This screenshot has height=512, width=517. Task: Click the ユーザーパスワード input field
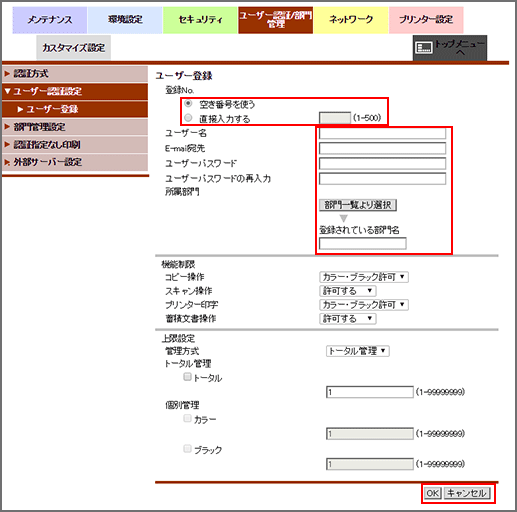(382, 163)
